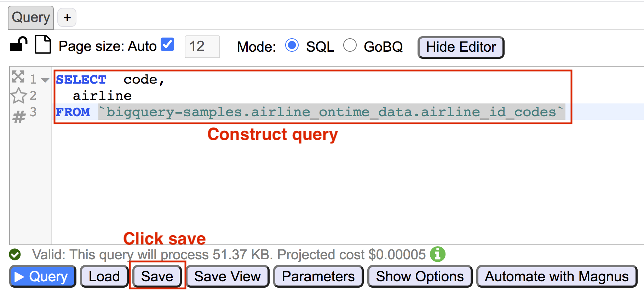644x299 pixels.
Task: Select SQL mode radio button
Action: (x=292, y=45)
